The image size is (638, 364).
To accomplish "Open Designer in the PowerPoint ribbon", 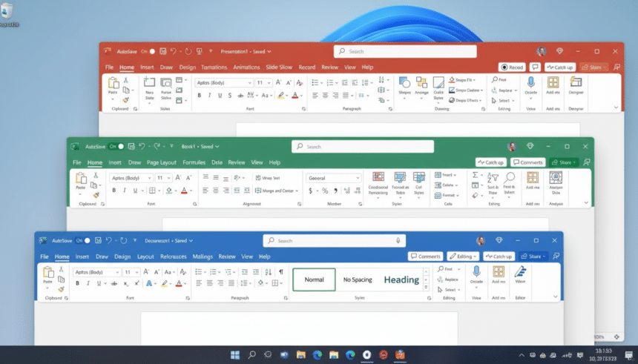I will click(x=576, y=86).
